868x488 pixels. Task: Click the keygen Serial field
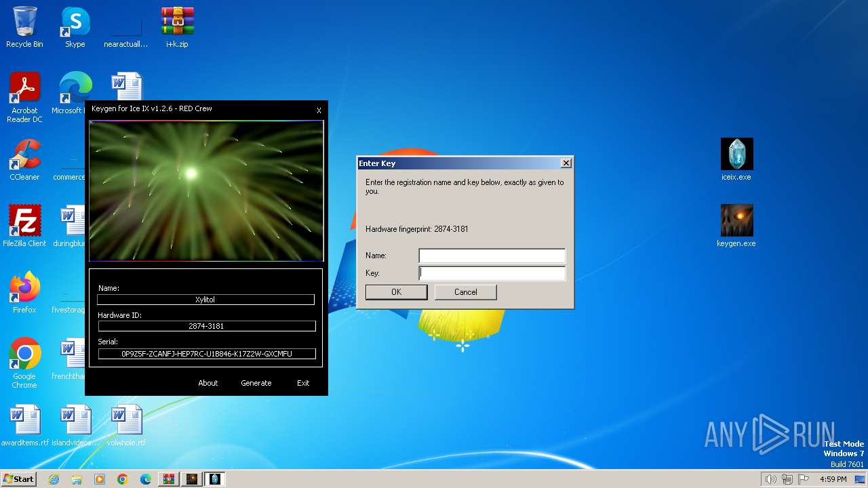pos(207,354)
